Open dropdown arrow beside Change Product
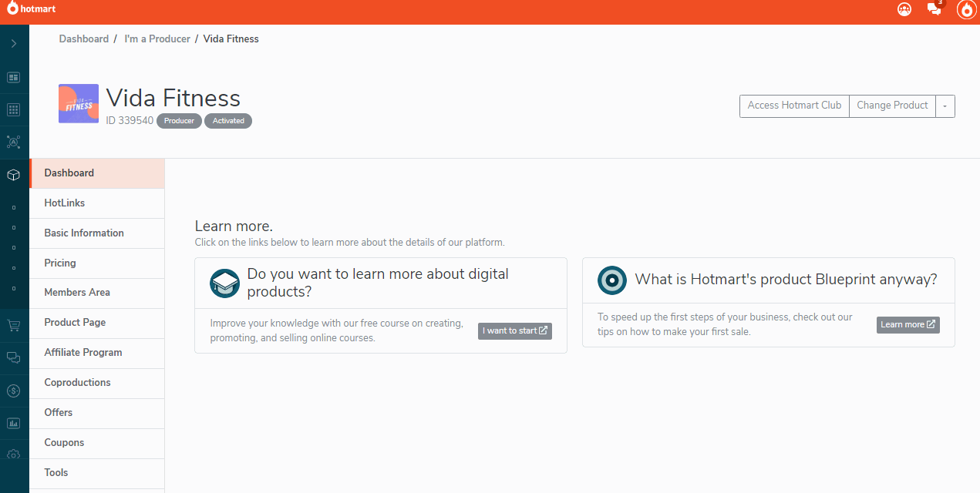The width and height of the screenshot is (980, 493). pos(945,106)
